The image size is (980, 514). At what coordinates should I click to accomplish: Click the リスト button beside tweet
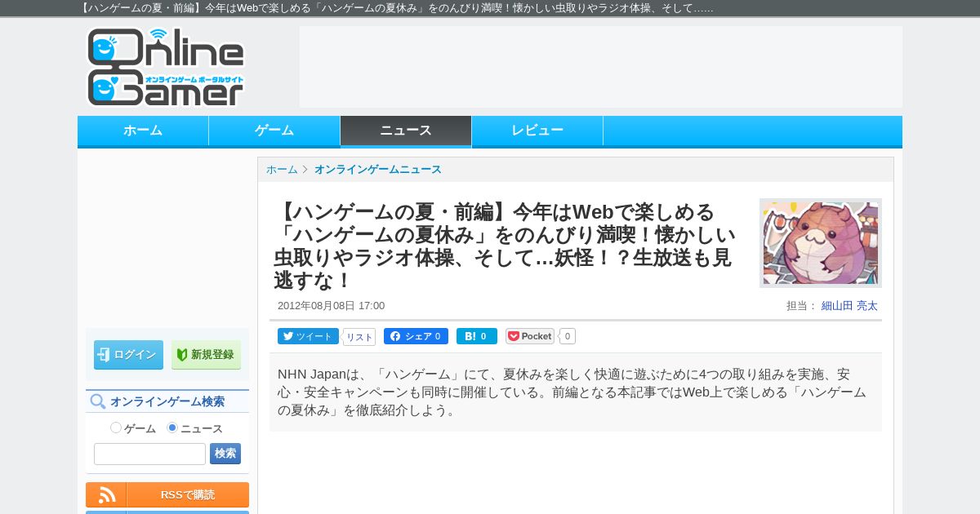click(359, 337)
